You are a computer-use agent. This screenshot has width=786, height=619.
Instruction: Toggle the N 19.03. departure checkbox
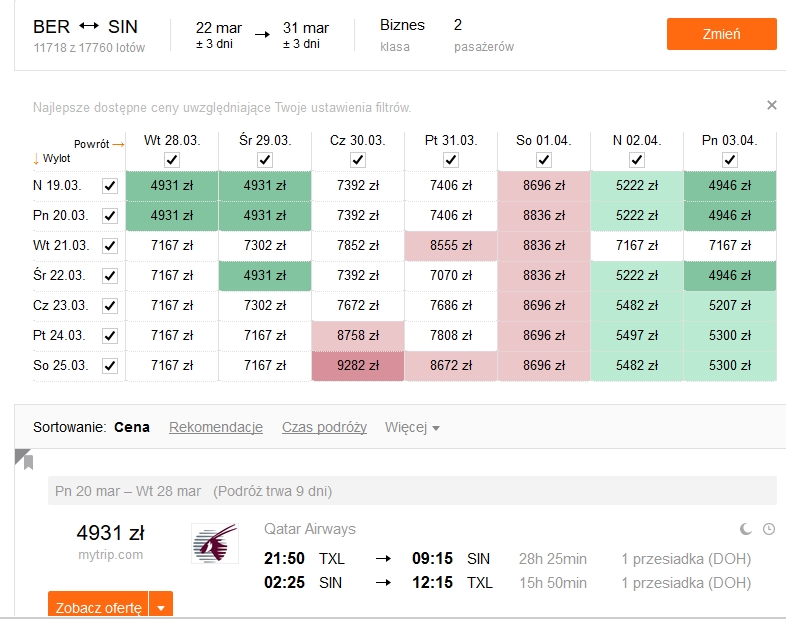(110, 186)
